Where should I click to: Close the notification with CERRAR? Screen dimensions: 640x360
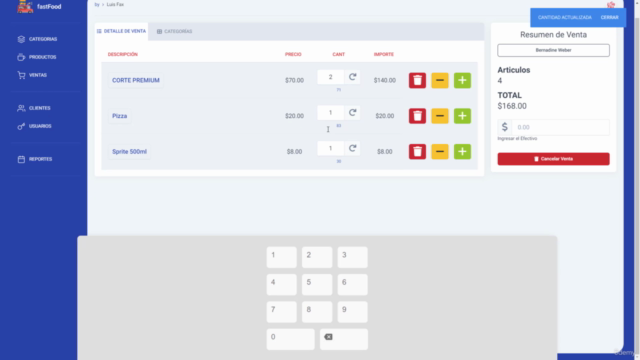[x=609, y=18]
